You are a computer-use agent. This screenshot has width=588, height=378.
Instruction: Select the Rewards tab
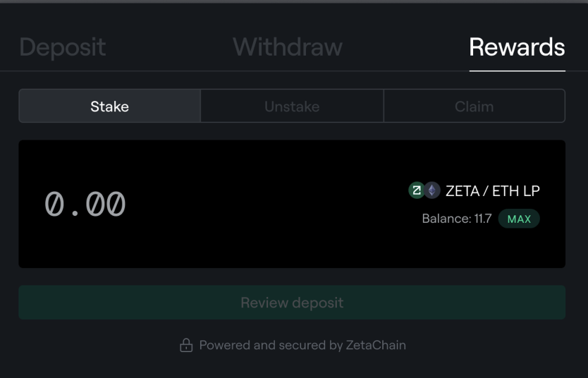(517, 47)
